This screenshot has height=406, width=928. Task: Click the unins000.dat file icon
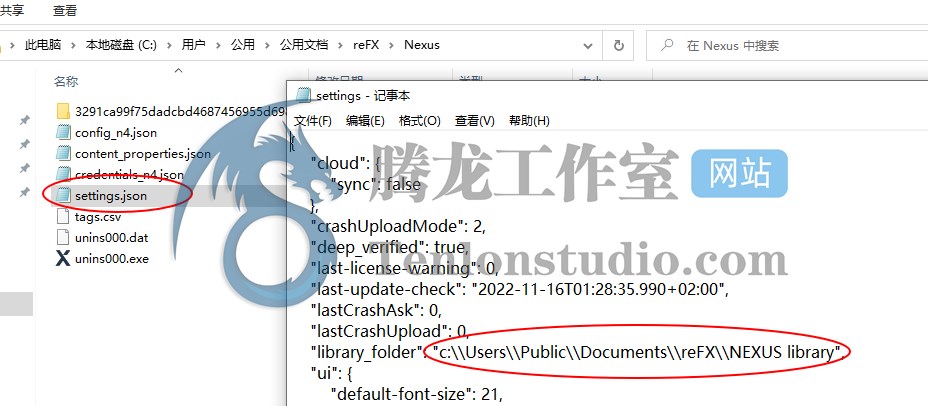pos(63,238)
